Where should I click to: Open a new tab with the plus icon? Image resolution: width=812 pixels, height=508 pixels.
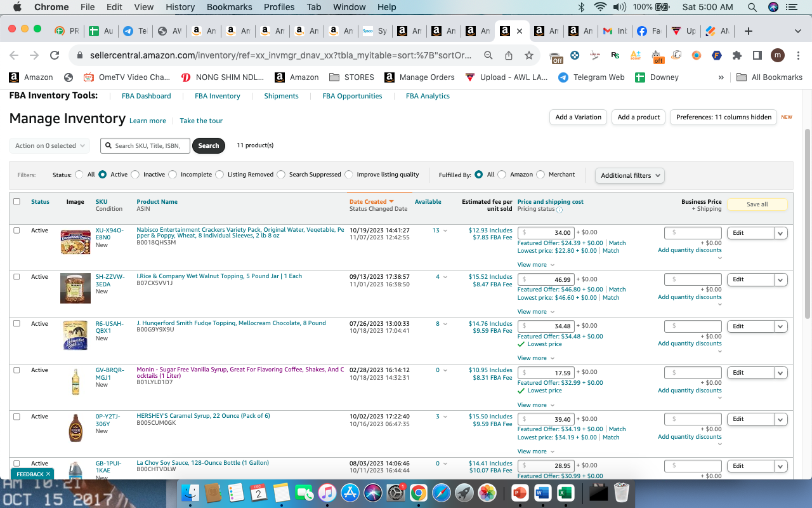pyautogui.click(x=749, y=30)
